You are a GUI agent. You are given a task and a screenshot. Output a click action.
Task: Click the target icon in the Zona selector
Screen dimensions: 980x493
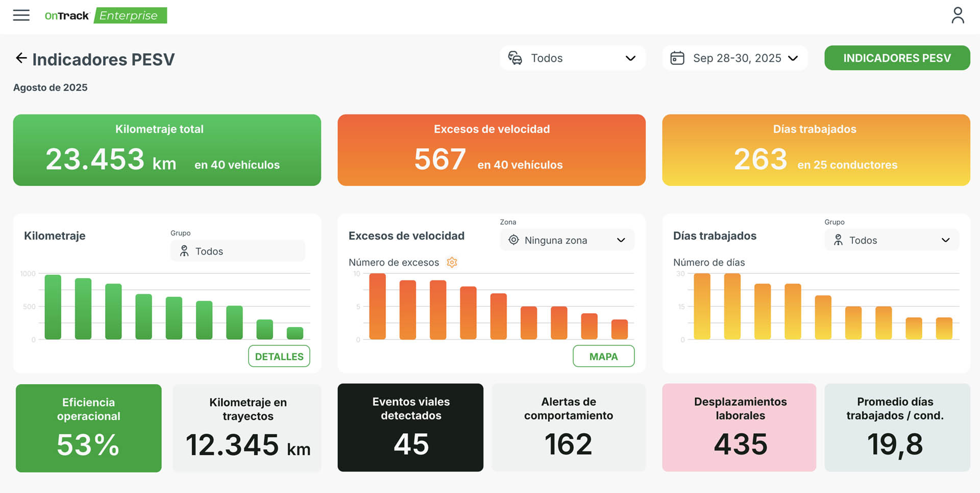(x=513, y=240)
